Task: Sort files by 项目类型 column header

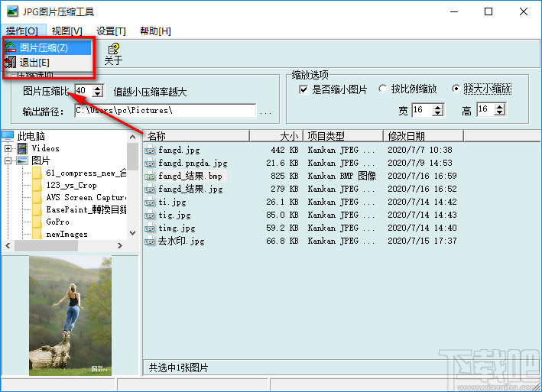Action: [x=343, y=136]
